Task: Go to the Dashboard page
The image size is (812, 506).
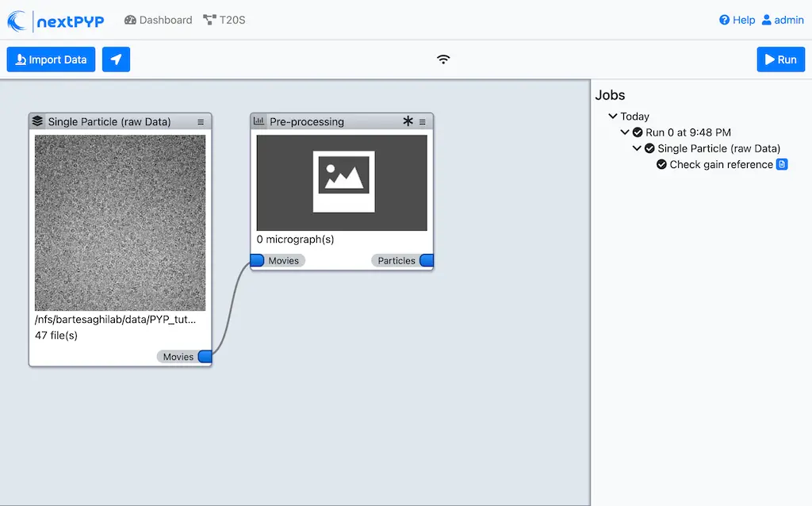Action: (x=158, y=20)
